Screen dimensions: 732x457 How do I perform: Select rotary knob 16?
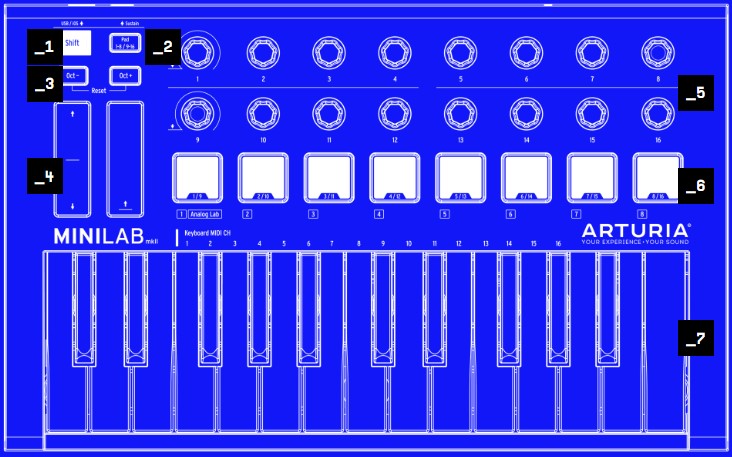click(x=658, y=113)
